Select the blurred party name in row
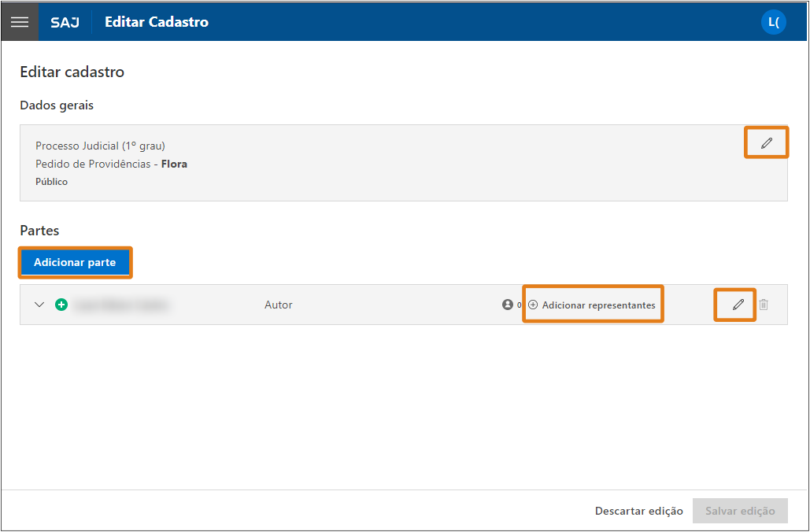The image size is (810, 532). coord(121,305)
